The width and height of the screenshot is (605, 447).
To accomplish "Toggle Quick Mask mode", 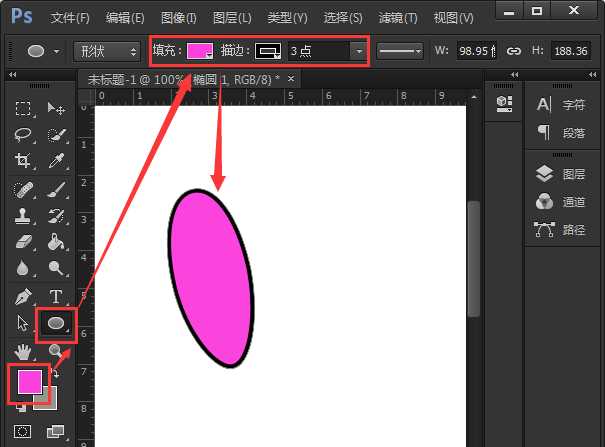I will [x=23, y=432].
